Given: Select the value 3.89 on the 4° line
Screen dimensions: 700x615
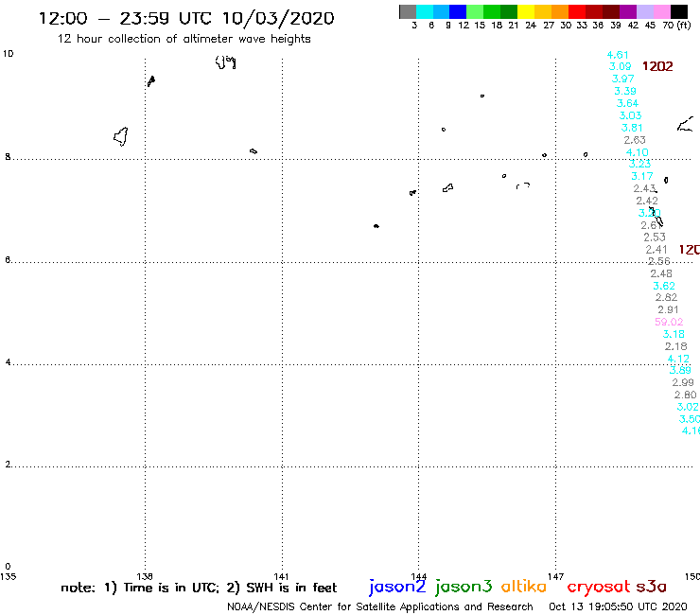Looking at the screenshot, I should [x=680, y=370].
